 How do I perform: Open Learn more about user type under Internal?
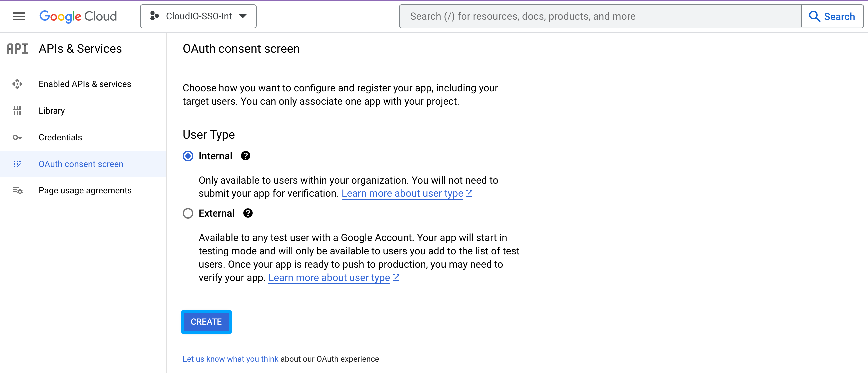click(x=402, y=193)
